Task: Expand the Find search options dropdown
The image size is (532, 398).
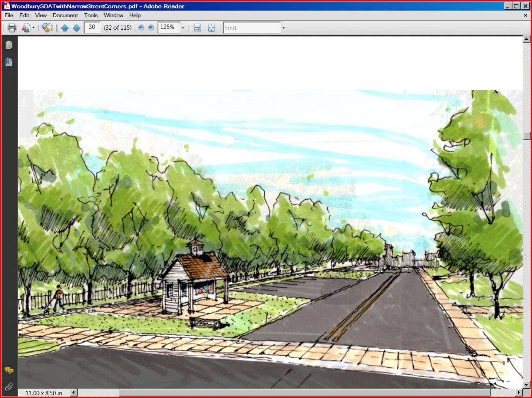Action: pos(283,27)
